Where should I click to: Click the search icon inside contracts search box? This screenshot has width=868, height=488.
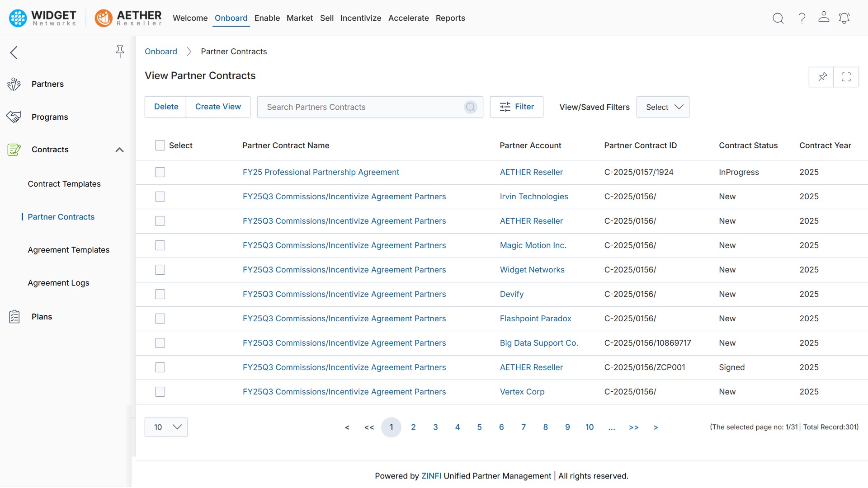tap(470, 107)
